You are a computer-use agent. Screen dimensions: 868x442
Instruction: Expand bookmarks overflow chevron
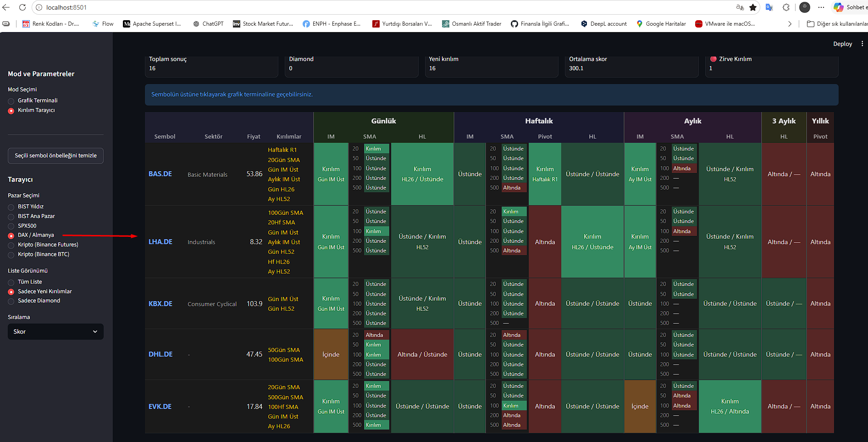click(790, 24)
